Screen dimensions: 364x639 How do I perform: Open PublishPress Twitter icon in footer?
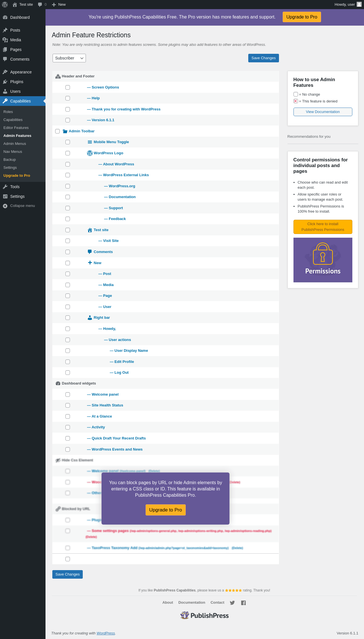pyautogui.click(x=232, y=603)
